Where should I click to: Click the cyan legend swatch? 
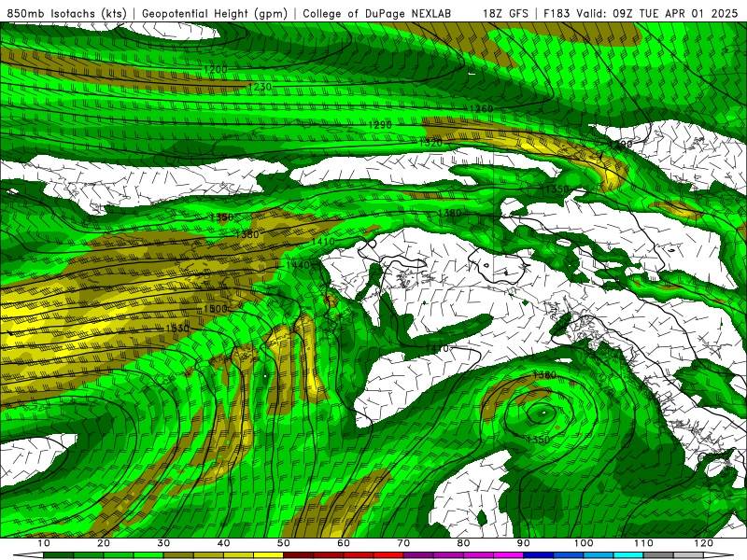628,555
